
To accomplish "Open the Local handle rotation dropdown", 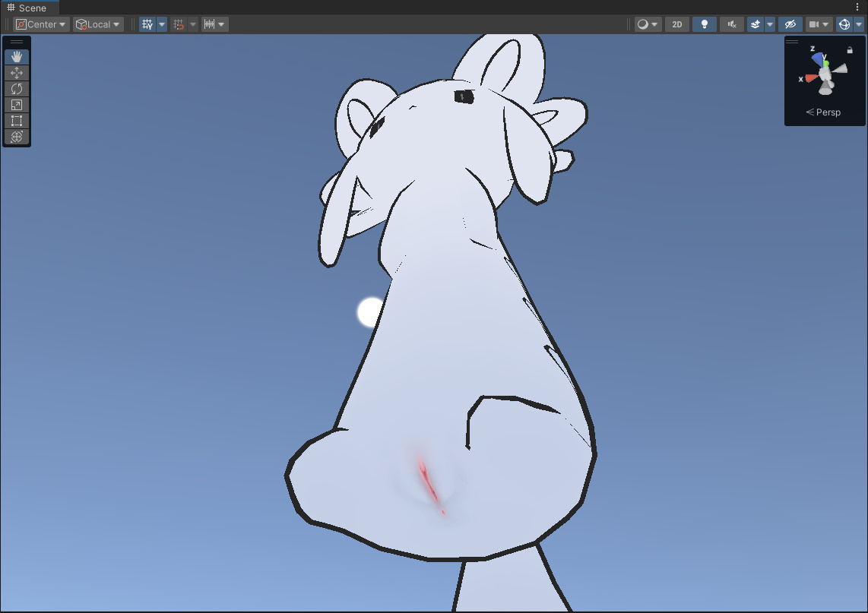I will [98, 24].
